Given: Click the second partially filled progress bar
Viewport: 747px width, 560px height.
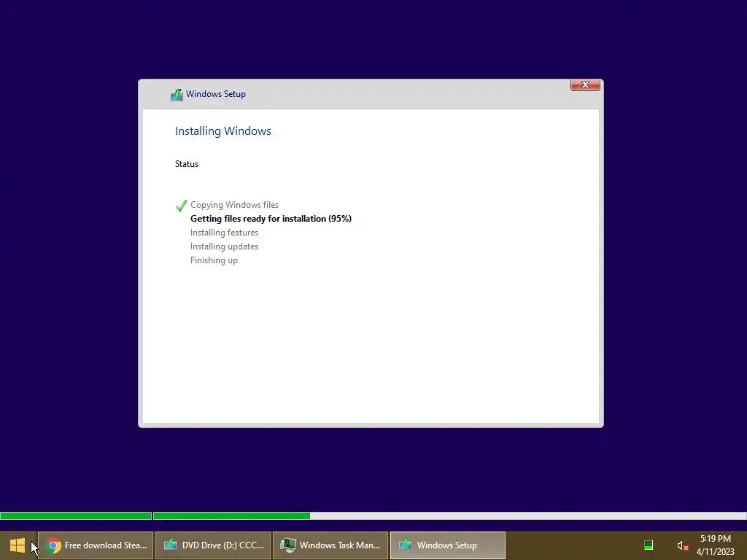Looking at the screenshot, I should pos(449,516).
